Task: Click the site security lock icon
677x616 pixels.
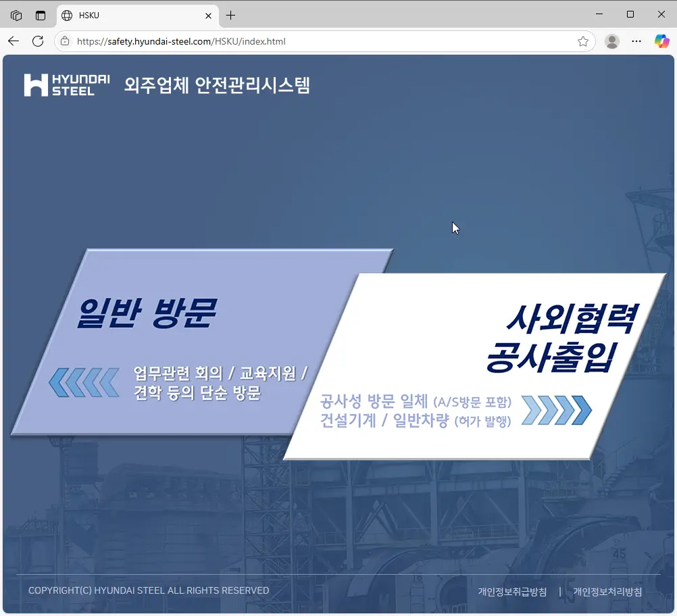Action: click(x=64, y=41)
